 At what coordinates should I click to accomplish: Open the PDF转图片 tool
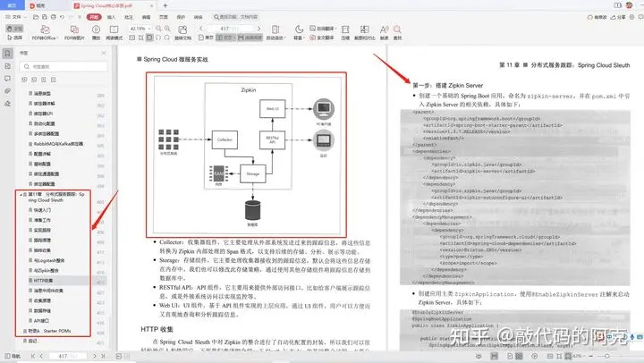[x=74, y=32]
